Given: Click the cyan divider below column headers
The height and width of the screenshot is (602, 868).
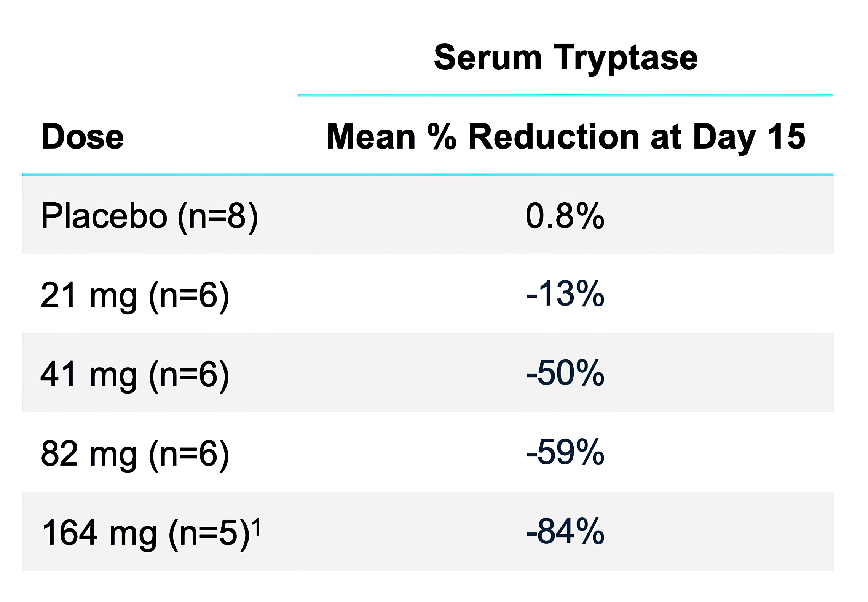Looking at the screenshot, I should (x=428, y=175).
